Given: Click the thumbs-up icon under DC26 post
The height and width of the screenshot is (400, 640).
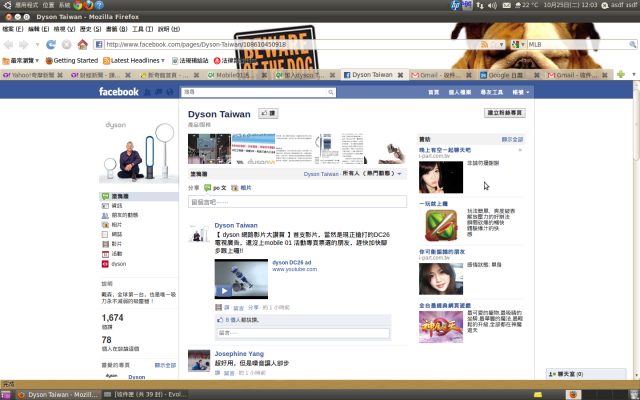Looking at the screenshot, I should click(220, 320).
